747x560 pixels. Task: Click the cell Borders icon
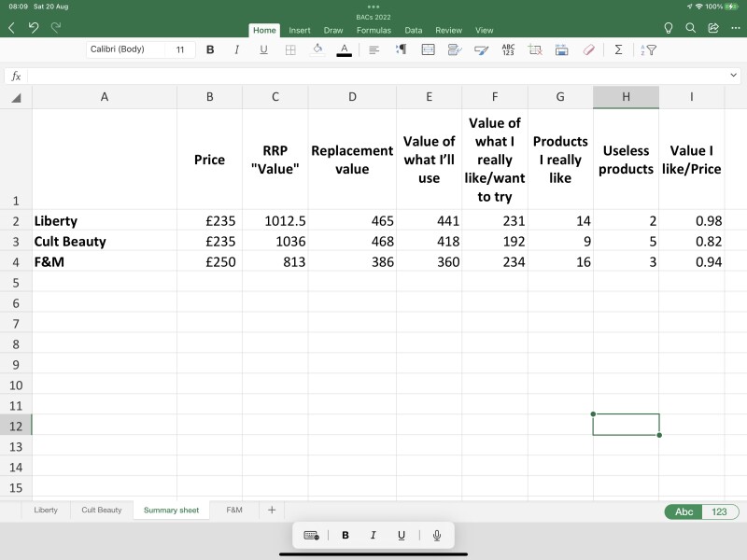[x=290, y=49]
